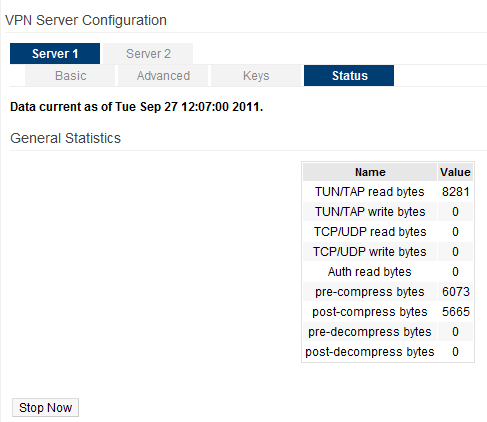The width and height of the screenshot is (487, 422).
Task: Click the pre-decompress bytes label
Action: pos(370,332)
